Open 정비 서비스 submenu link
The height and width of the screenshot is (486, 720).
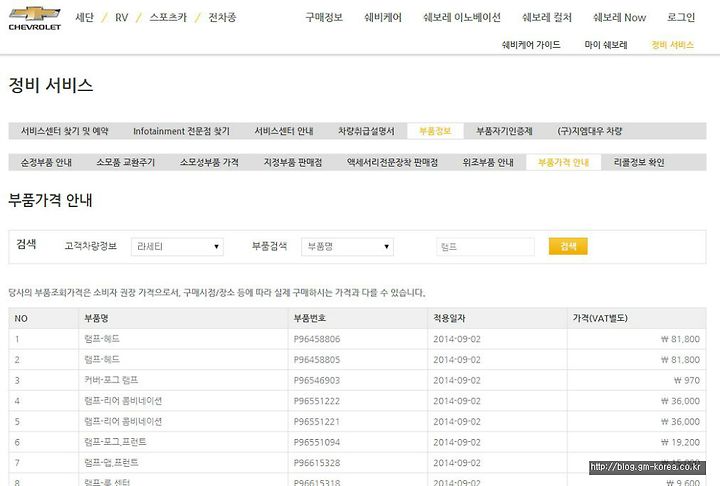(672, 45)
